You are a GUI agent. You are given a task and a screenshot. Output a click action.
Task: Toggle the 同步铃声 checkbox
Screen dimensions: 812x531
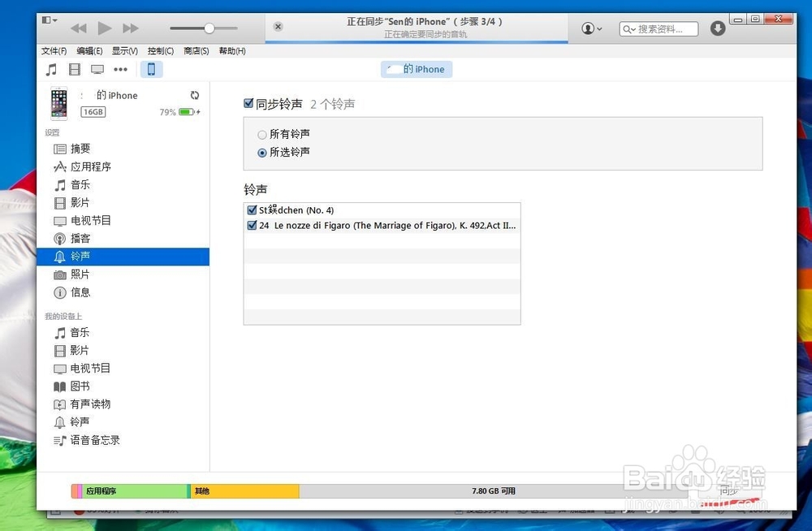(x=248, y=103)
